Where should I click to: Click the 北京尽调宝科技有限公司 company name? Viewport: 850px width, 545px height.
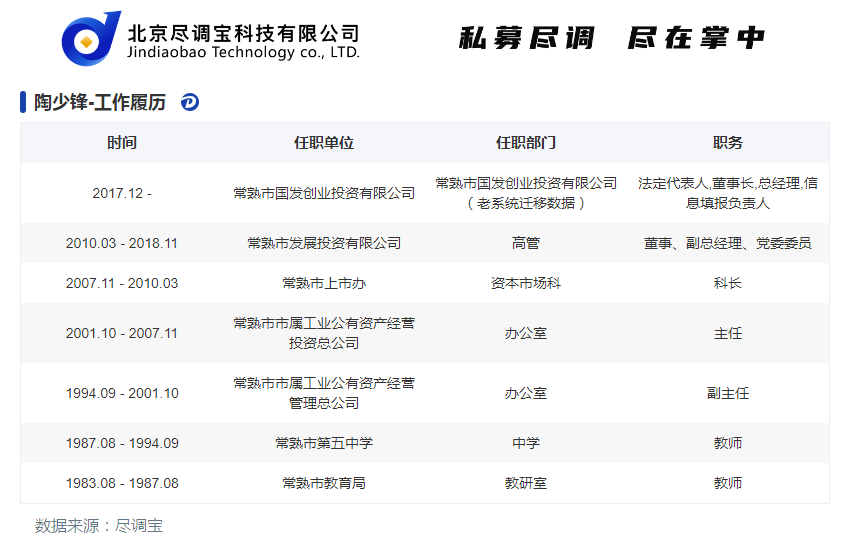coord(243,34)
